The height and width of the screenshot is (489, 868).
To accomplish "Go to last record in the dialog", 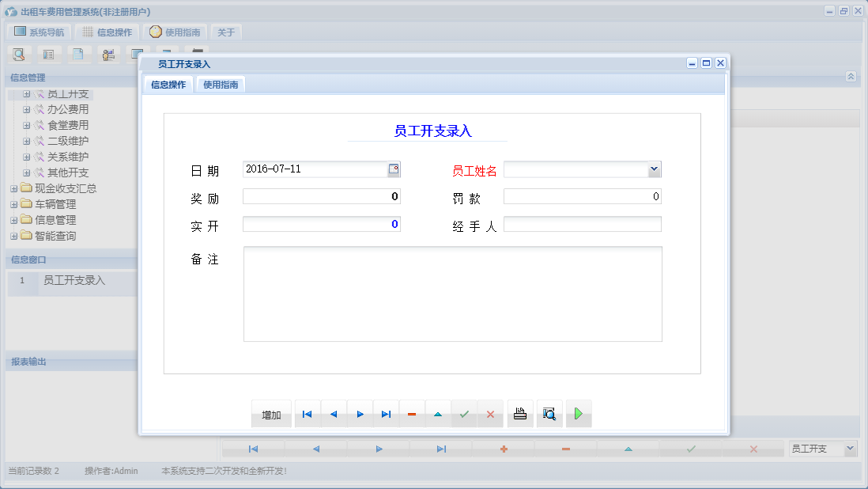I will point(386,414).
